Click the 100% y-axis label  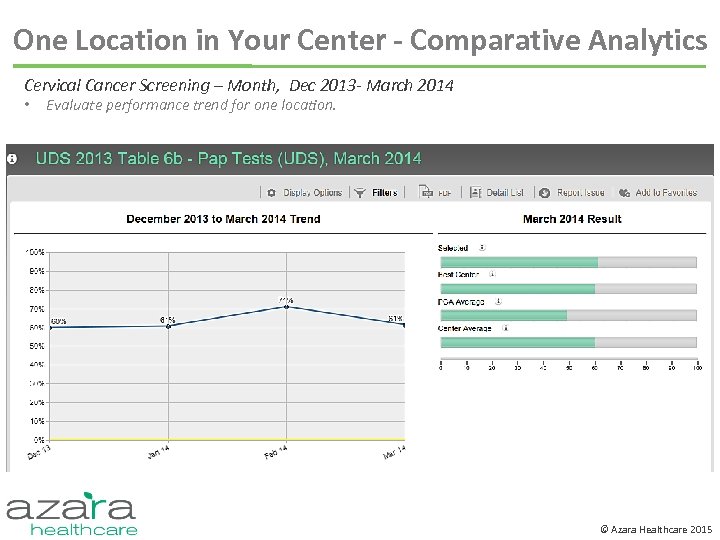[35, 252]
